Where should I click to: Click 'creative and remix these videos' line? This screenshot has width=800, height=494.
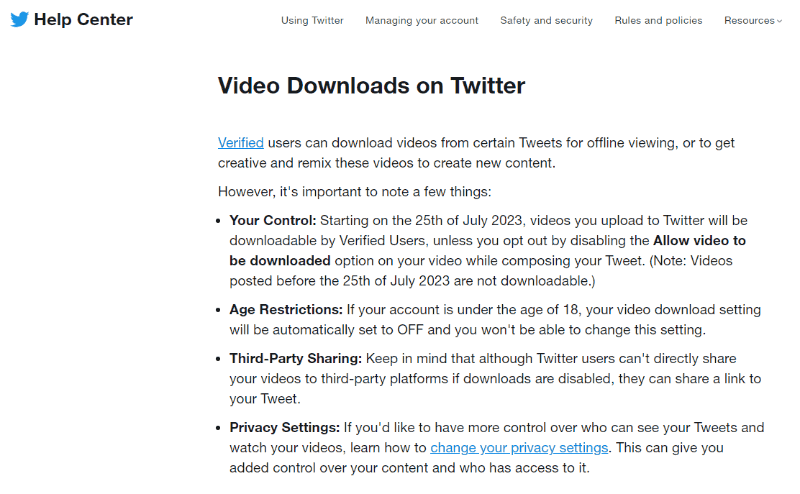387,163
